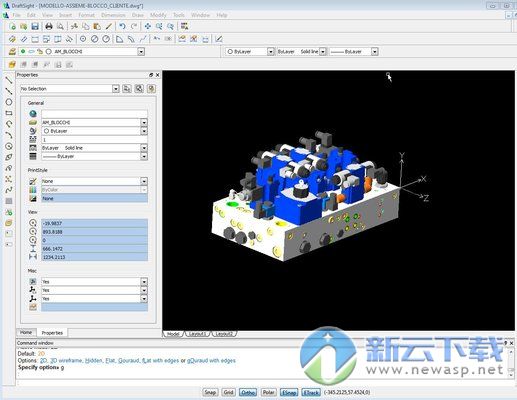517x400 pixels.
Task: Float the Properties panel using the undock icon
Action: (151, 75)
